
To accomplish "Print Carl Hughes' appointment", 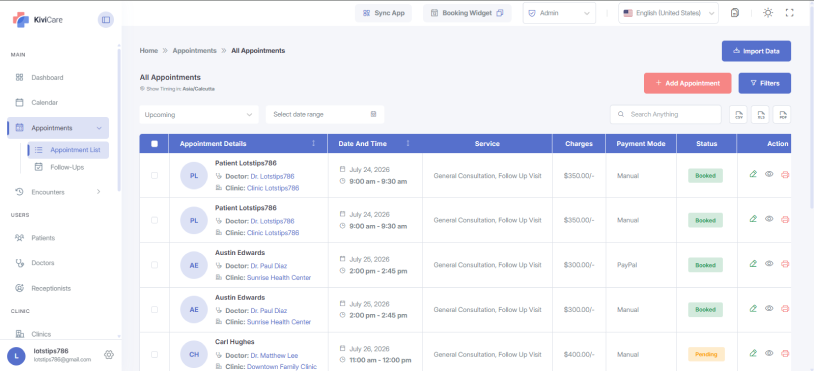I will [785, 353].
